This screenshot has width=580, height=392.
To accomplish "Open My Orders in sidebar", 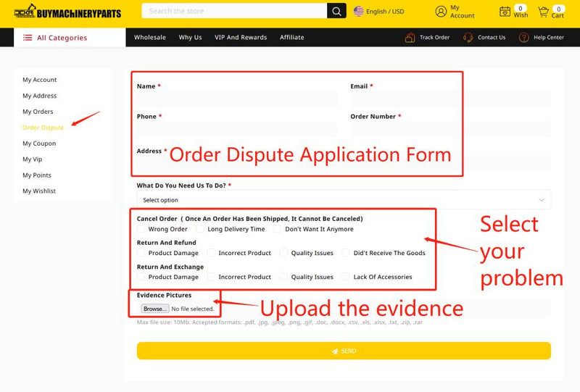I will [38, 112].
